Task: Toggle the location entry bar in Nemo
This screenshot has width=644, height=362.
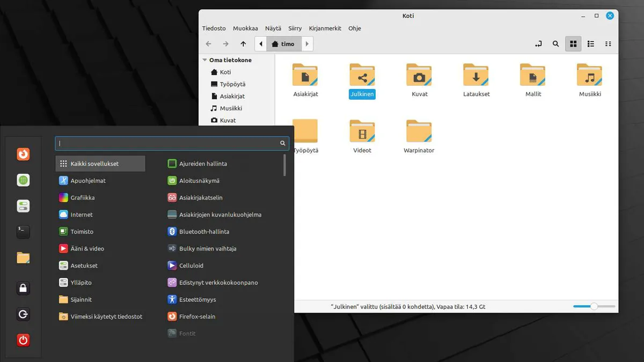Action: [x=538, y=43]
